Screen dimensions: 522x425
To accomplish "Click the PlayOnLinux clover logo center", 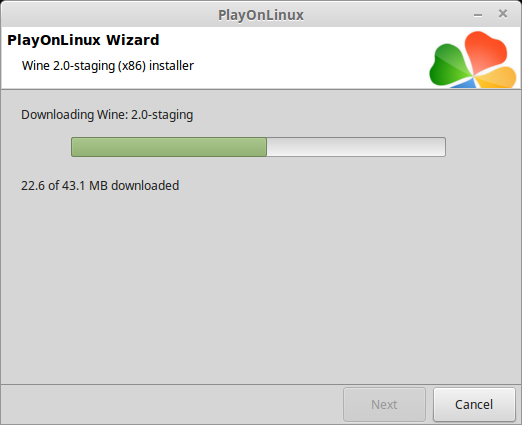I will (x=473, y=75).
